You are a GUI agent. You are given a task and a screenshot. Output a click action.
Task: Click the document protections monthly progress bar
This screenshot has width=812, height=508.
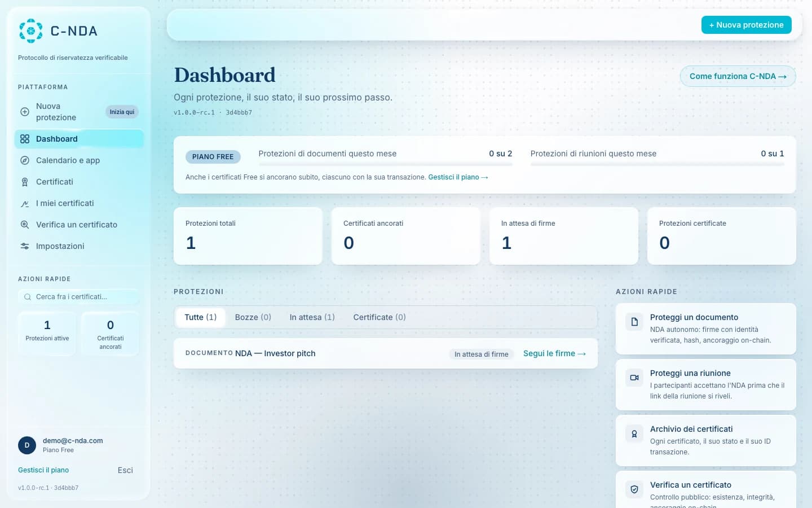[385, 164]
